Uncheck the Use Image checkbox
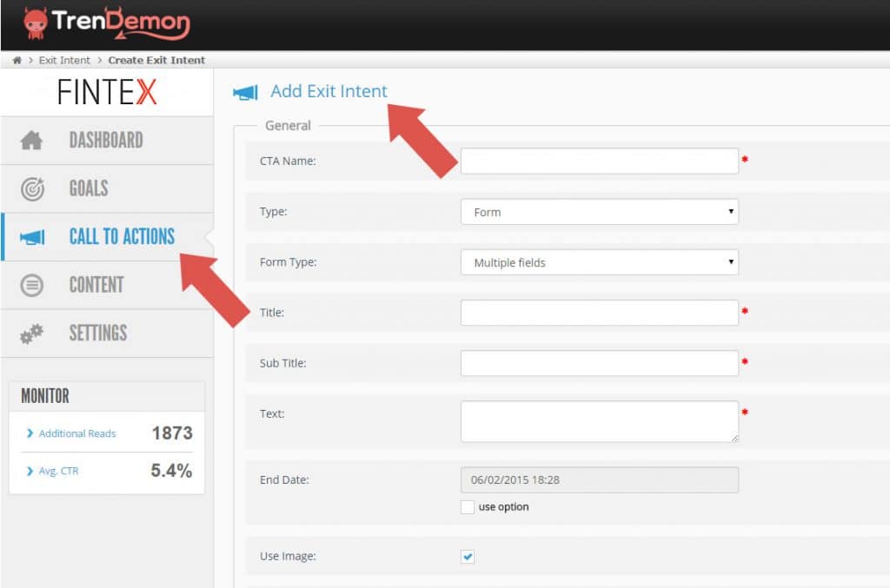Viewport: 890px width, 588px height. (x=467, y=556)
